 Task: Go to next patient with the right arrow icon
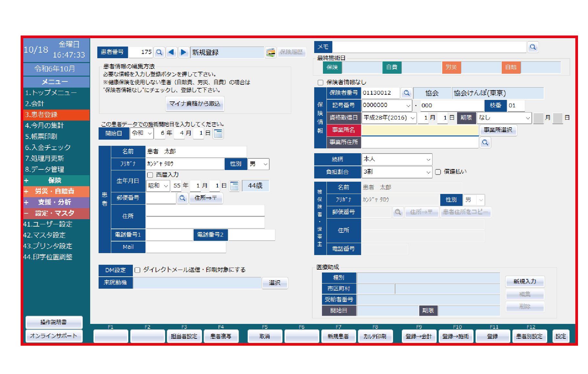click(x=184, y=52)
